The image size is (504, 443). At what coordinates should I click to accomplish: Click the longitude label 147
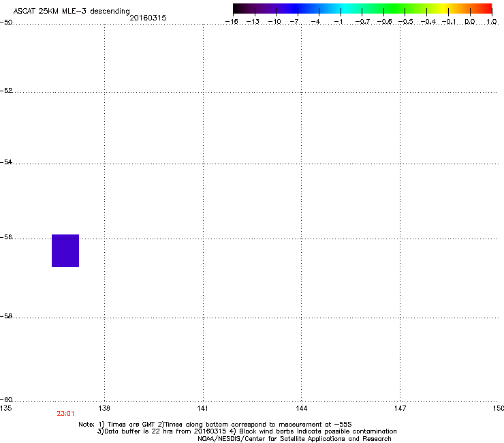400,408
